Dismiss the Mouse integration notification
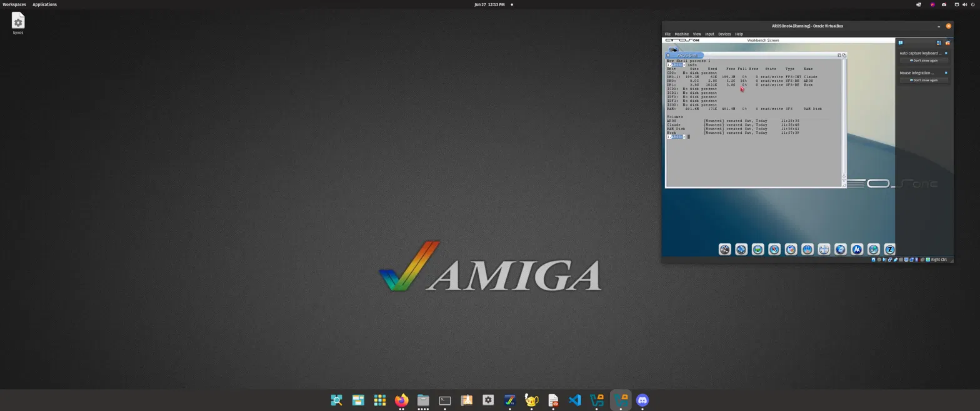The width and height of the screenshot is (980, 411). coord(946,73)
